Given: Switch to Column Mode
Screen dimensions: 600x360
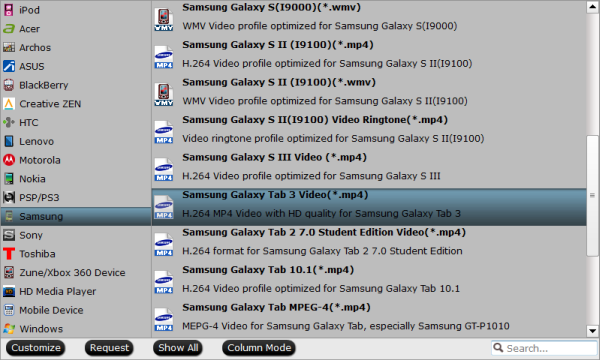Looking at the screenshot, I should 259,348.
